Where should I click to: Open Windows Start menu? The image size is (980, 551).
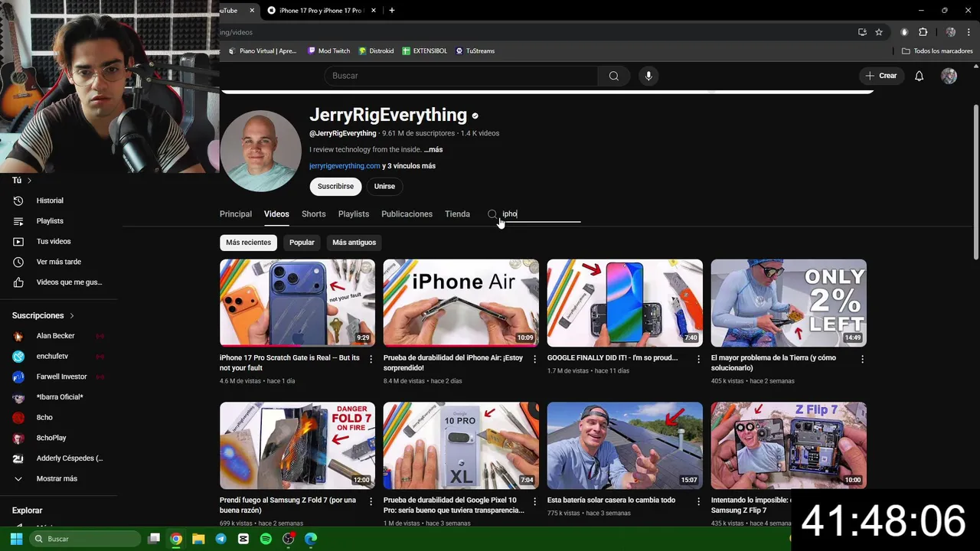(15, 539)
